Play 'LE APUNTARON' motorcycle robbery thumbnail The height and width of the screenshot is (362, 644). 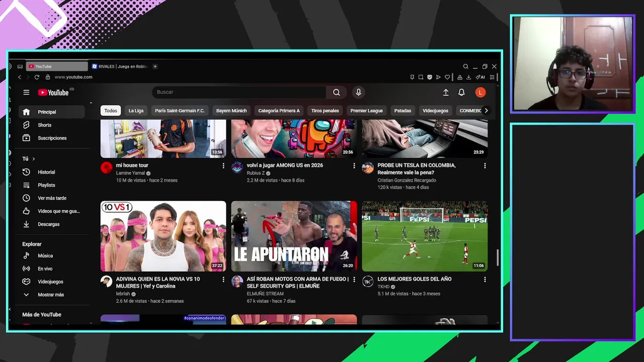(x=294, y=236)
